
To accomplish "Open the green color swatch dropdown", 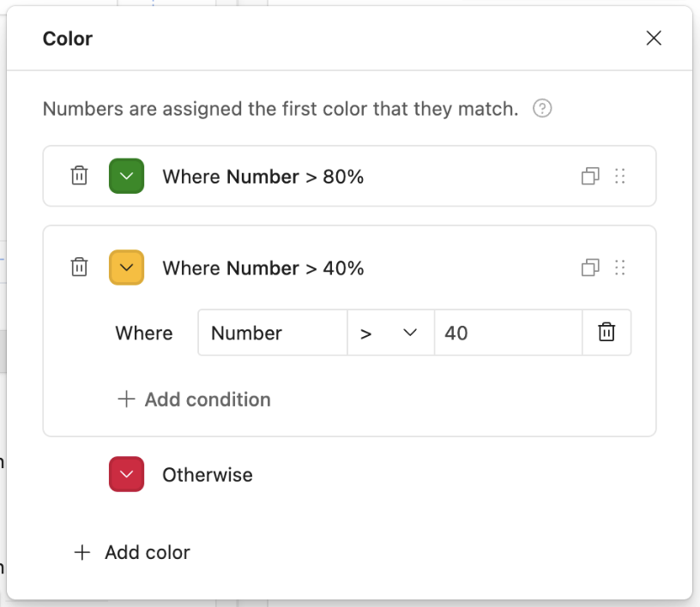I will pos(126,176).
